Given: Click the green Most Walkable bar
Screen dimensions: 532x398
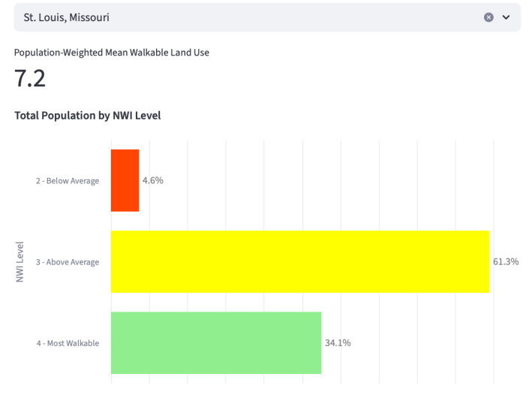Looking at the screenshot, I should (215, 342).
